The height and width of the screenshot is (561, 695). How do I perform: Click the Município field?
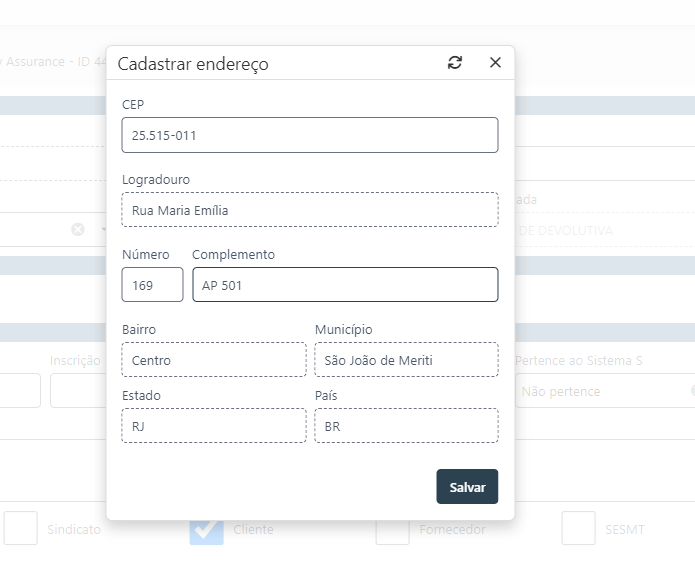[x=405, y=360]
